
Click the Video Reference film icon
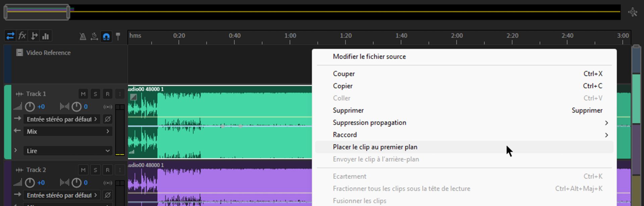(19, 53)
